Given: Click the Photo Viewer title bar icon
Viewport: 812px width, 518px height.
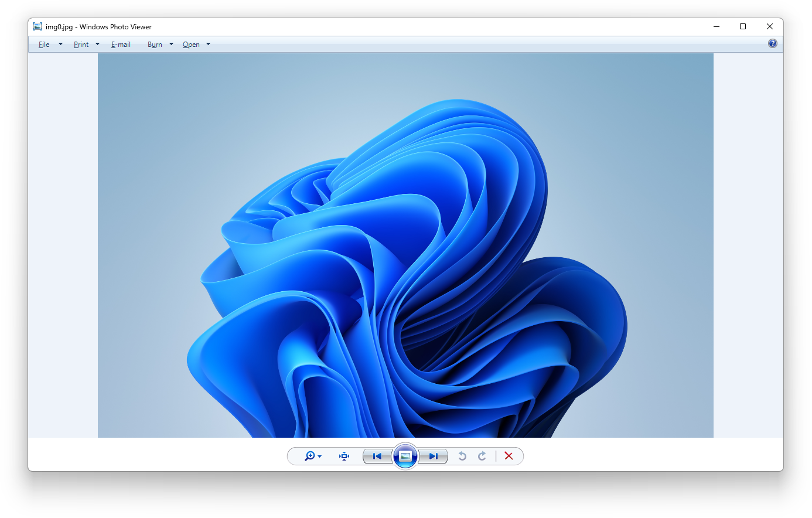Looking at the screenshot, I should (x=37, y=26).
